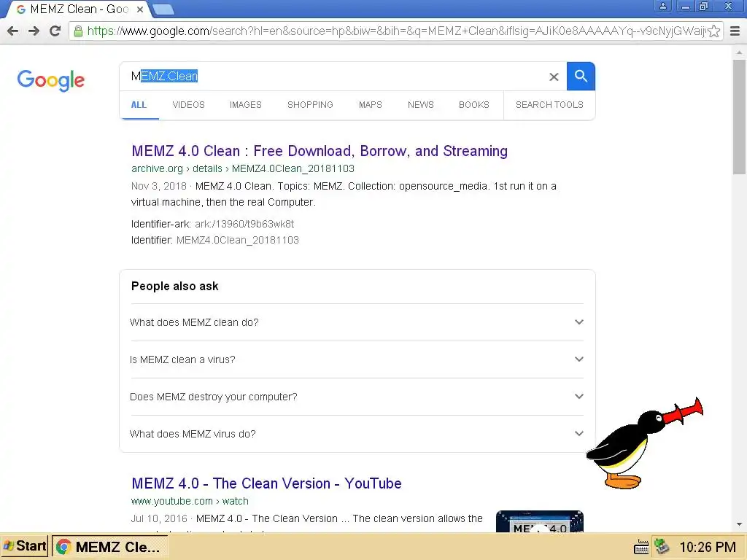Reload the page with the refresh icon
Viewport: 747px width, 560px height.
tap(55, 31)
